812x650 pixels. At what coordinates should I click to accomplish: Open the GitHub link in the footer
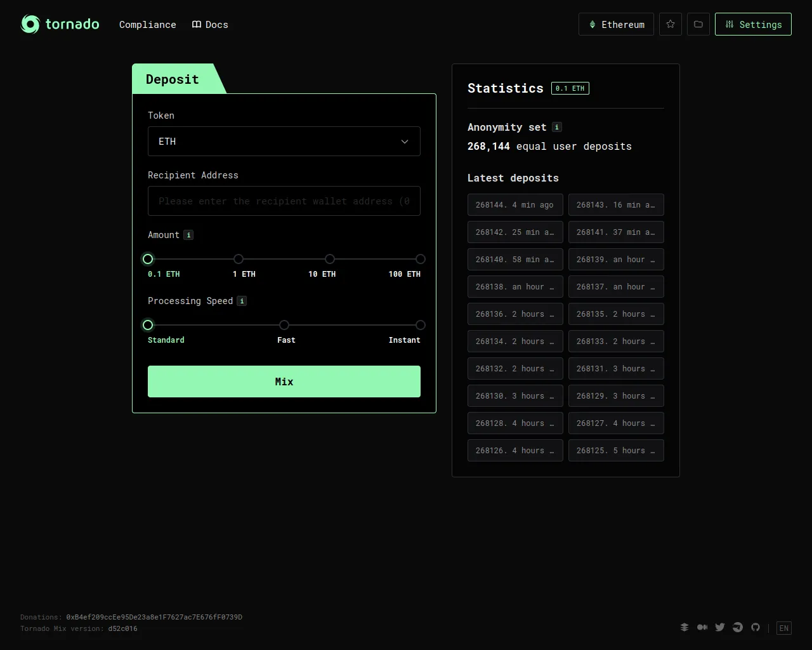(x=756, y=627)
